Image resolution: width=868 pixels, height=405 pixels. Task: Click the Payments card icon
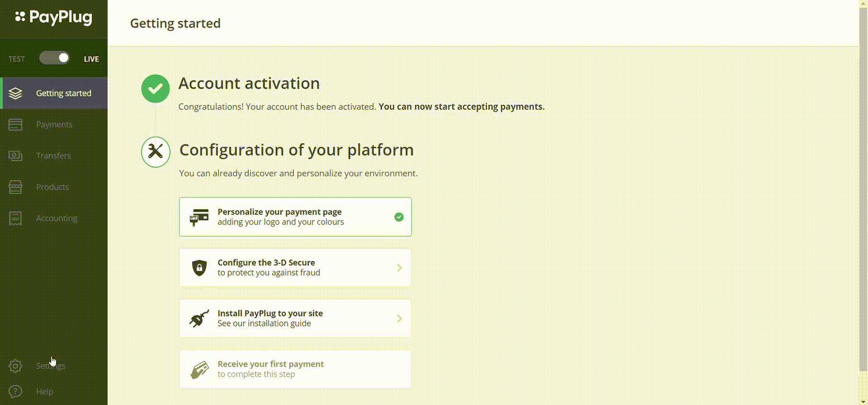[15, 124]
